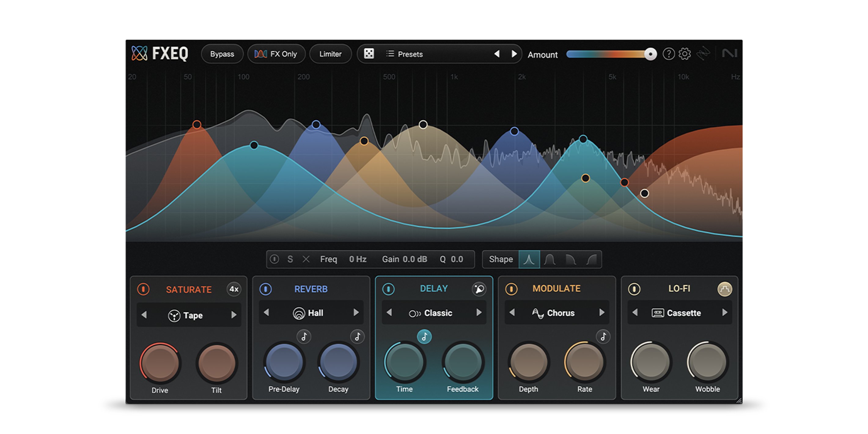Click the Bypass button
Screen dimensions: 868x434
[x=222, y=54]
